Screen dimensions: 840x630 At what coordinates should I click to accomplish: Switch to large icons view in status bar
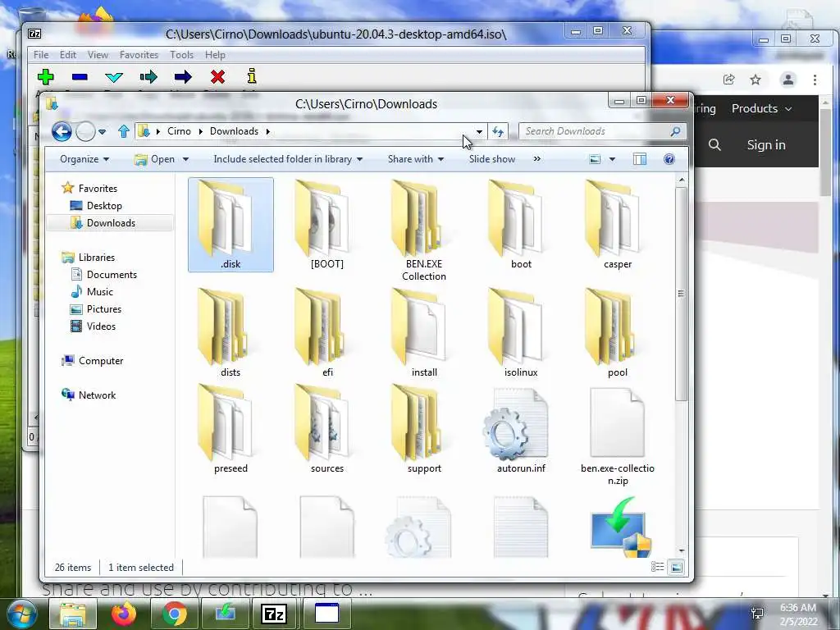[x=677, y=568]
